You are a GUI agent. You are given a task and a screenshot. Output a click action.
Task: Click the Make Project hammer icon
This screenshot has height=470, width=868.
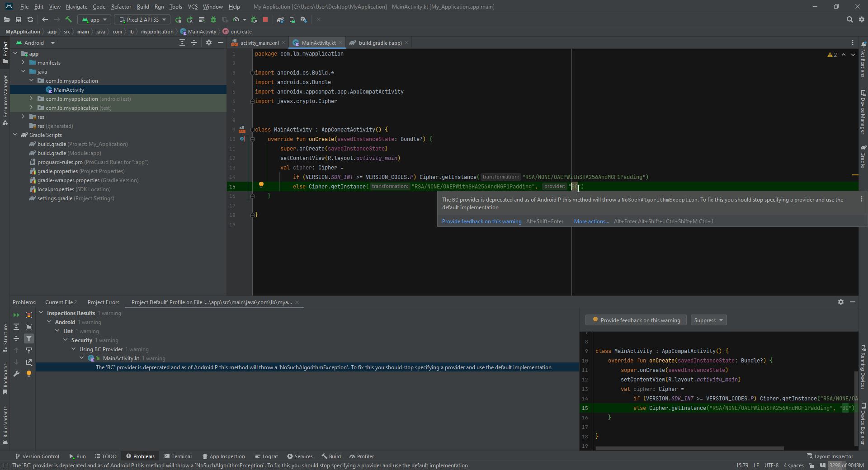pyautogui.click(x=69, y=19)
